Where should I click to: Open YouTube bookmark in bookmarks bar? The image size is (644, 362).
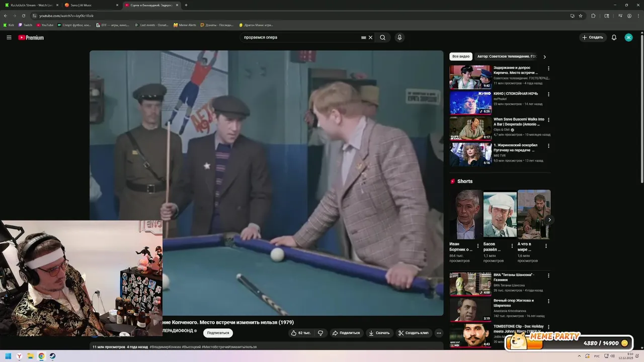pos(45,25)
